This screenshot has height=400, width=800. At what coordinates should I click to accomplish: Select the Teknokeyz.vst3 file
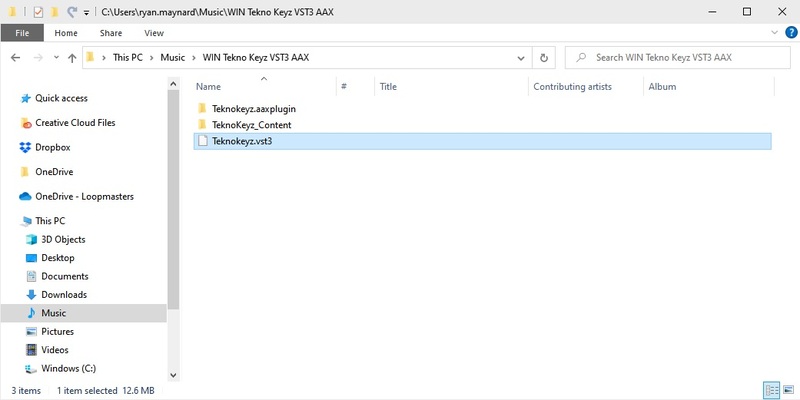pos(483,141)
